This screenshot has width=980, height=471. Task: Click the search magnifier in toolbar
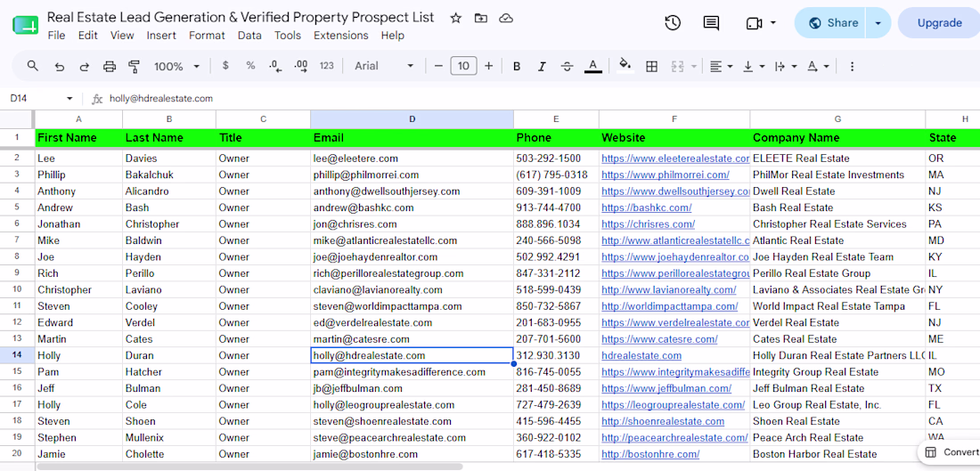click(33, 66)
